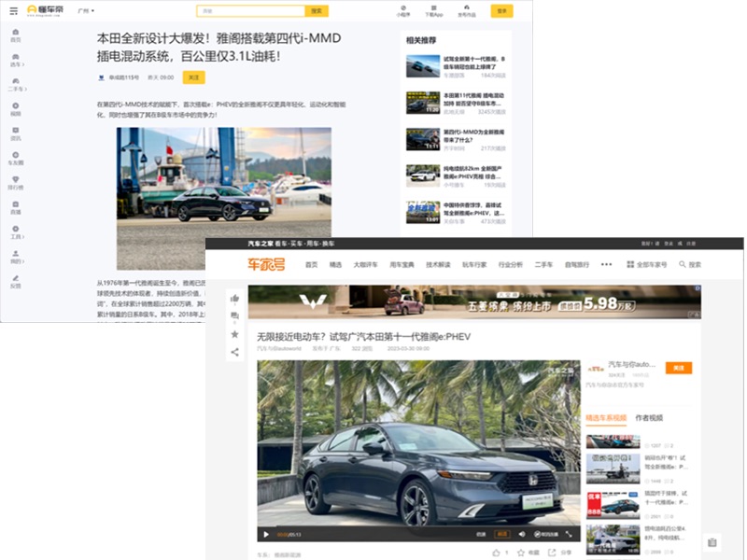Image resolution: width=747 pixels, height=560 pixels.
Task: Toggle the danmaku control in video player
Action: point(546,534)
